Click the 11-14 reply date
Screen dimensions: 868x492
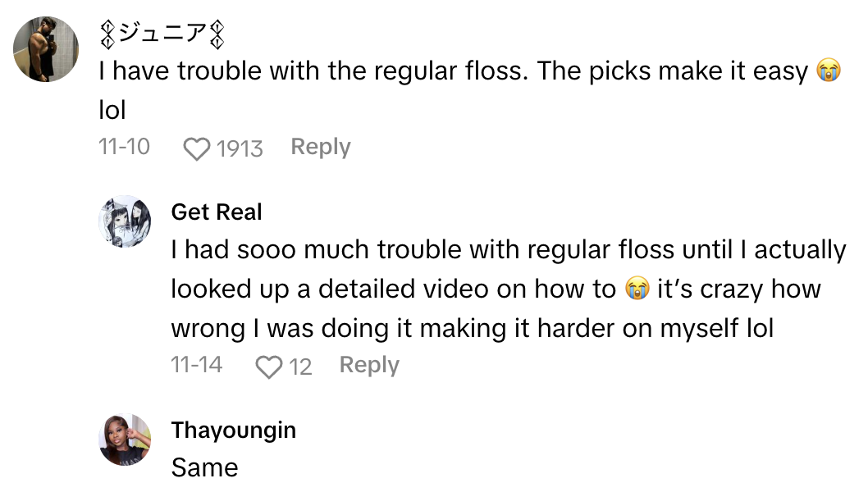coord(196,366)
